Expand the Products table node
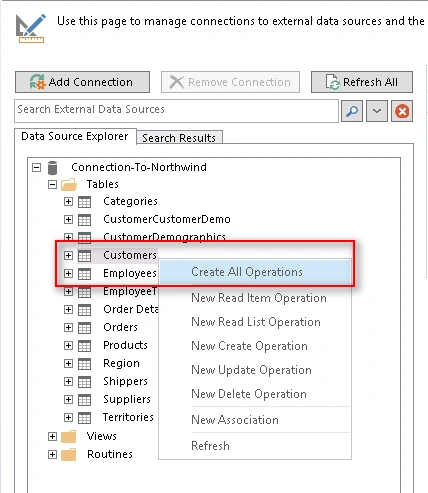 [x=68, y=345]
